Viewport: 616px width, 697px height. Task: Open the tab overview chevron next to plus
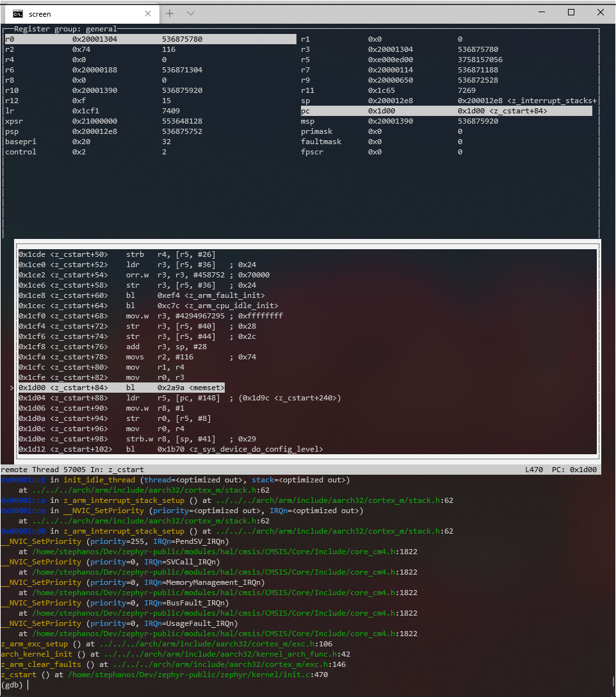[189, 13]
